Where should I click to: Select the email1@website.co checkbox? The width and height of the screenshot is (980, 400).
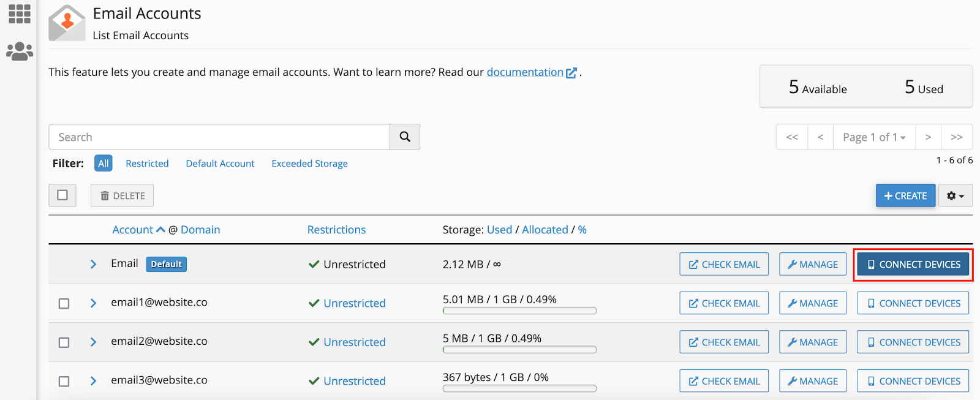coord(64,303)
